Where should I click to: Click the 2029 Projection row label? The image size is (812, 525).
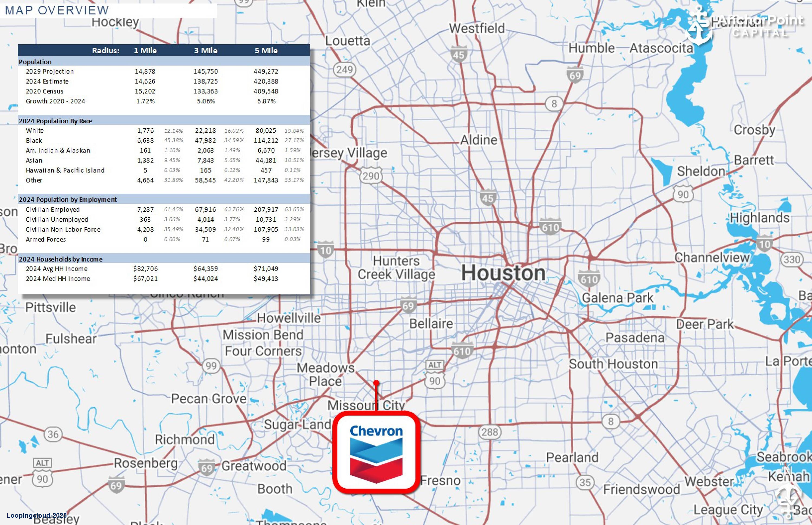[50, 71]
